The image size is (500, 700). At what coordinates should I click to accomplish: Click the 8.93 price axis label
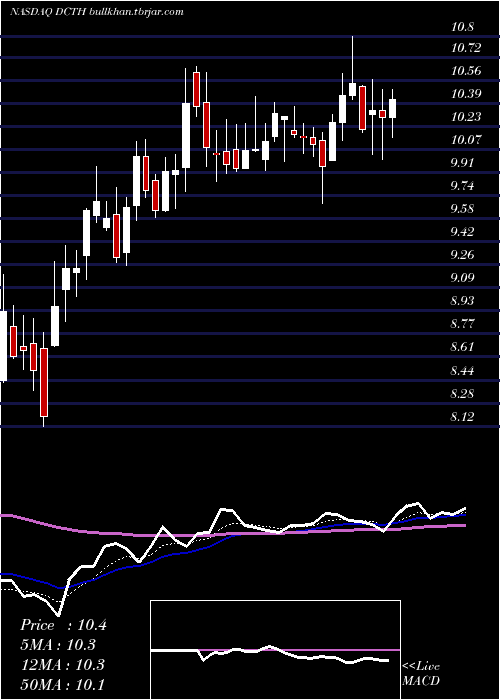(x=462, y=300)
